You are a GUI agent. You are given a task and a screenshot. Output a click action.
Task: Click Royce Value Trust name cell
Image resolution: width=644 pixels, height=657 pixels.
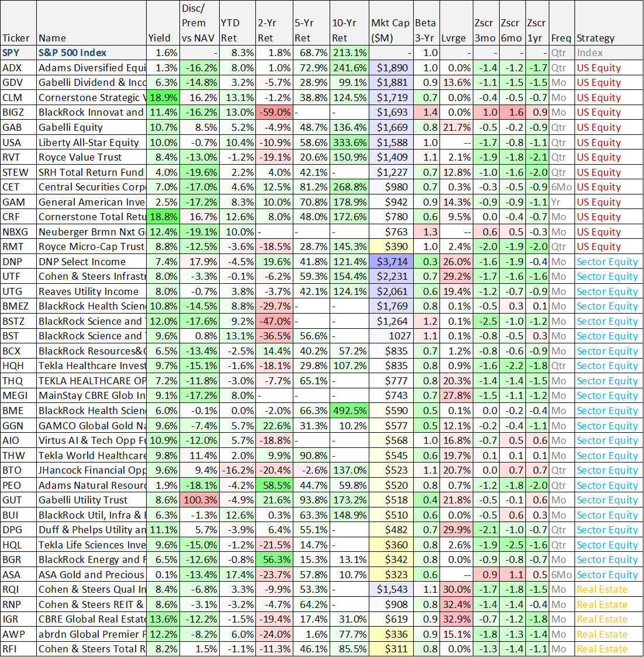point(91,157)
